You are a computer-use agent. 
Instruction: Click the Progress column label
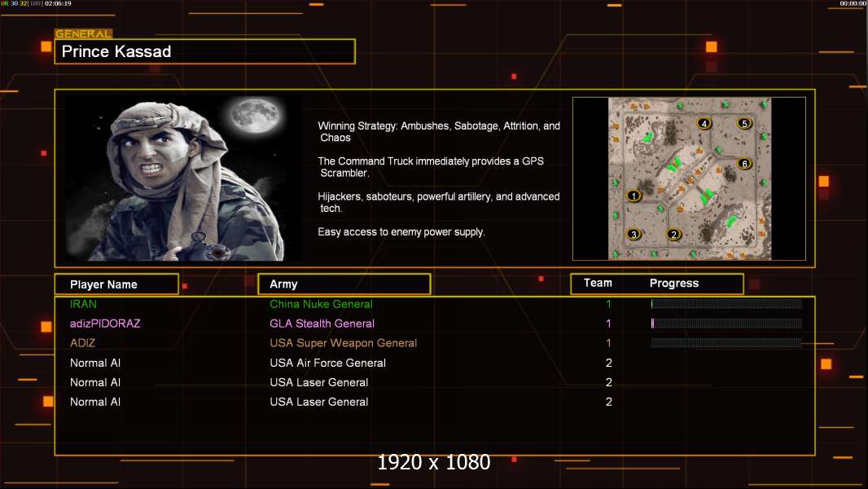click(x=673, y=283)
